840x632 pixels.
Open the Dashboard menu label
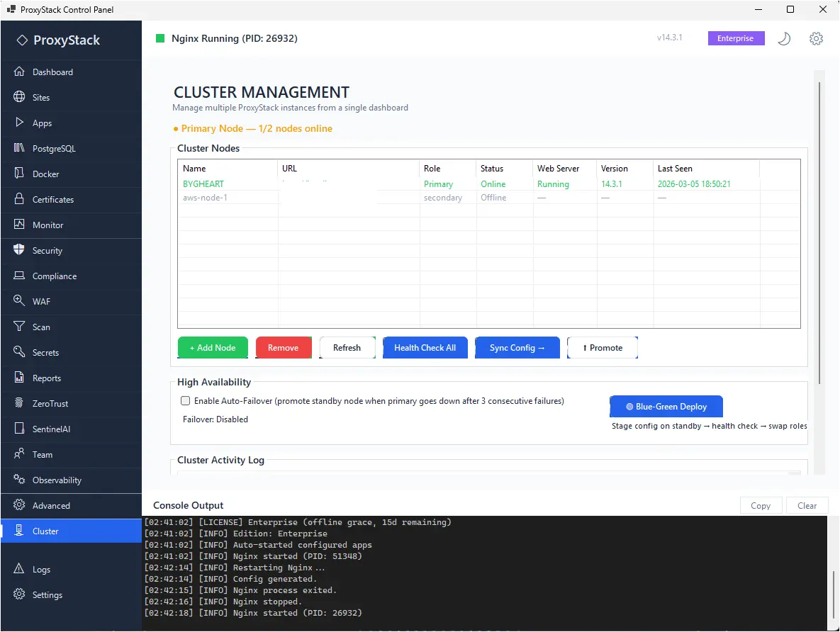(x=52, y=72)
